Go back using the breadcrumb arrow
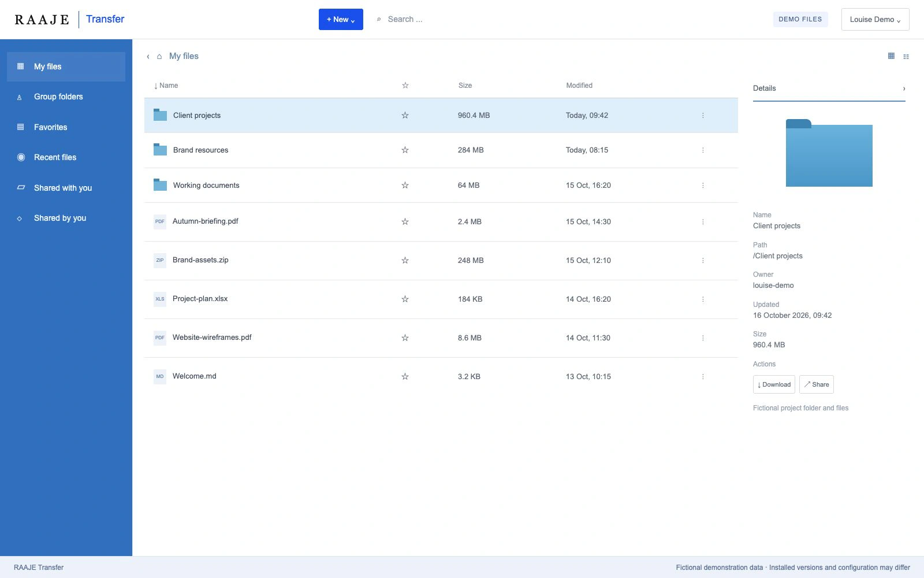Screen dimensions: 924x578 tap(148, 56)
